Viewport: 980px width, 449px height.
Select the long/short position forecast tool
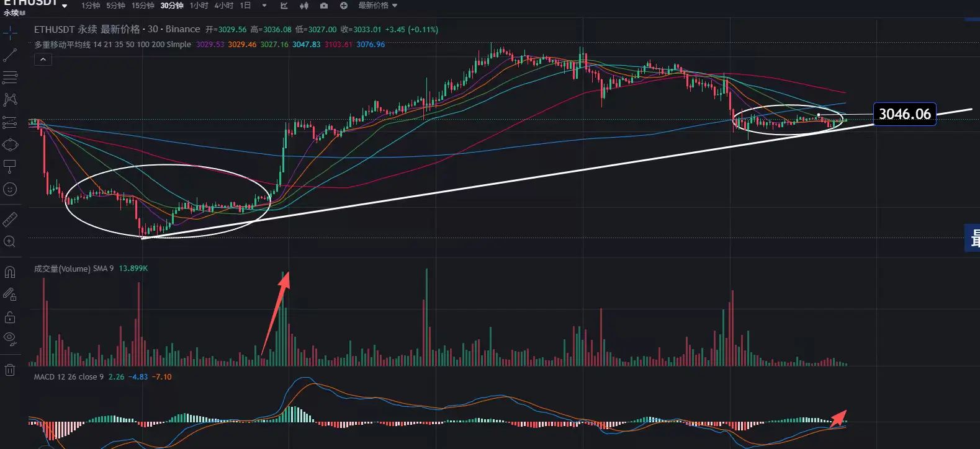point(10,122)
